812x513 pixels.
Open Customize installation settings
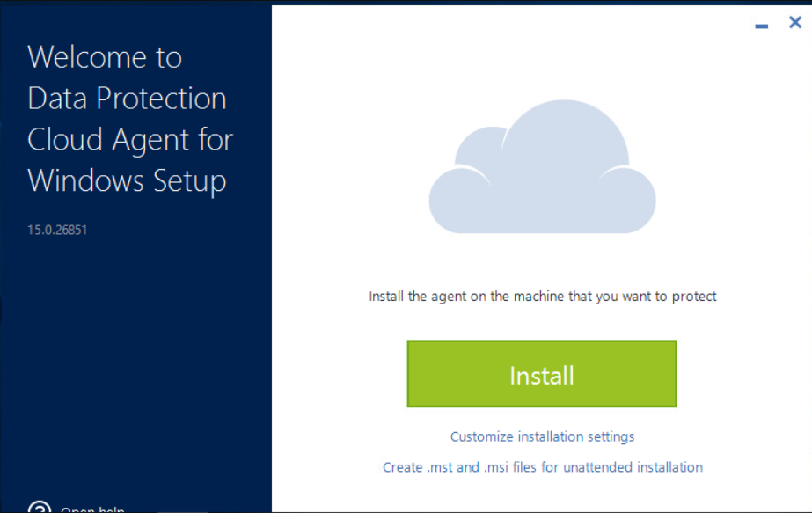542,436
